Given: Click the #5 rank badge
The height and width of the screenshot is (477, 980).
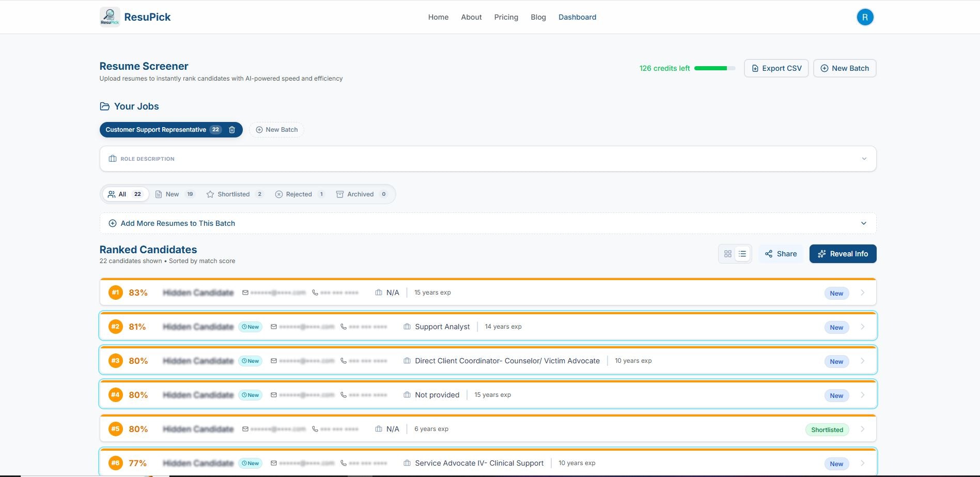Looking at the screenshot, I should click(x=116, y=429).
